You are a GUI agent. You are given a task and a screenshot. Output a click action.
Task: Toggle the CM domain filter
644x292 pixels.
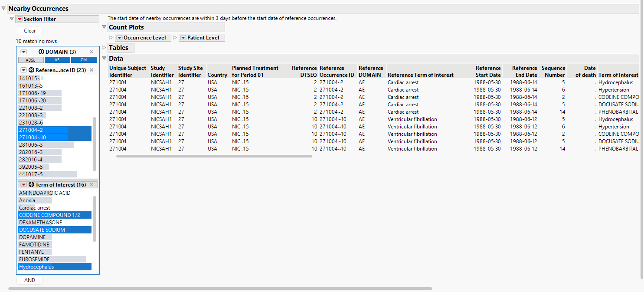pos(83,60)
